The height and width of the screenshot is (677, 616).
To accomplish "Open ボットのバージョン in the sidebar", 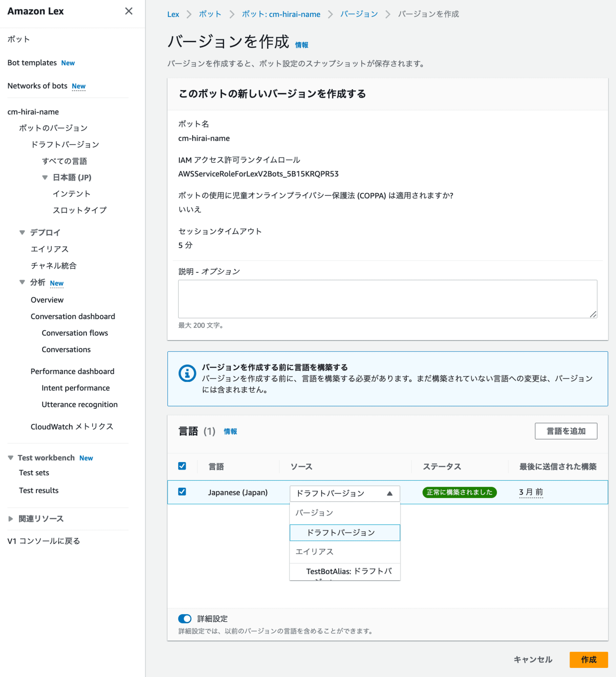I will point(53,128).
